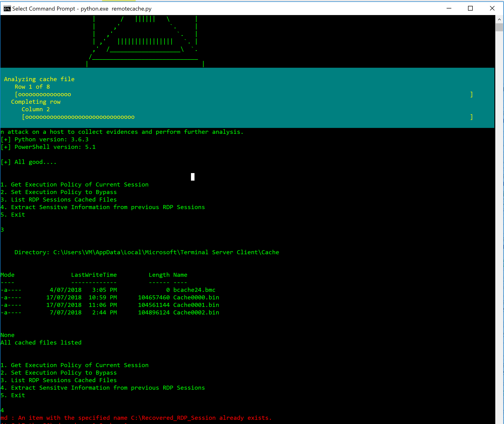Click the scrollbar up arrow
Screen dimensions: 504x424
coord(499,19)
